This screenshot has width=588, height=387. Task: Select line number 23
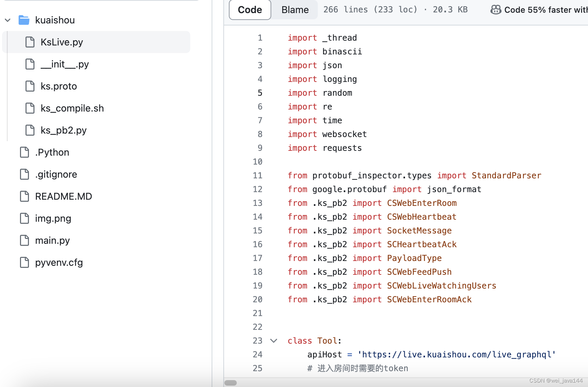pos(257,341)
